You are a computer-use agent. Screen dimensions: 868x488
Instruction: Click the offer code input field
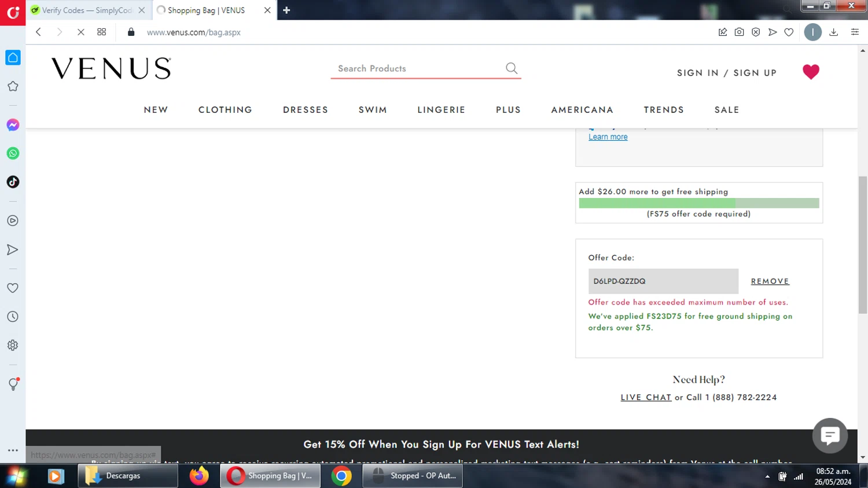663,281
